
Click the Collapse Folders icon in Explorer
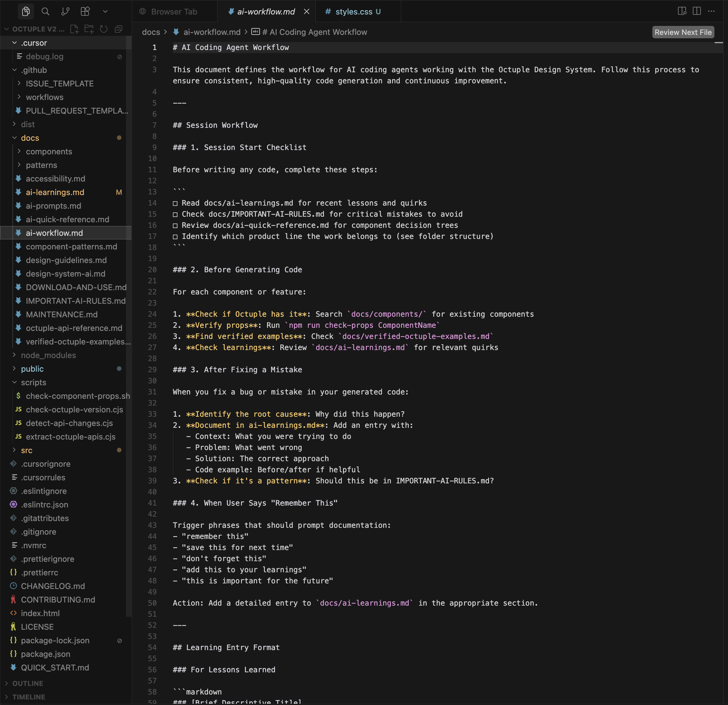(119, 29)
